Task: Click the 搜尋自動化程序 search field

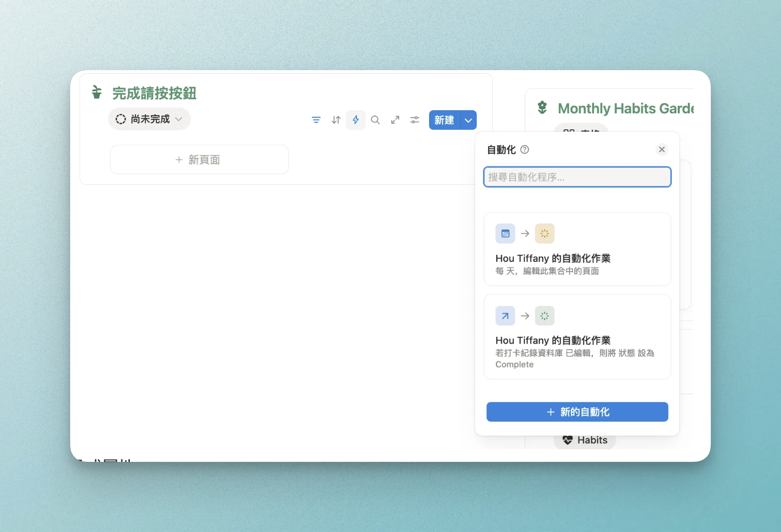Action: [x=577, y=177]
